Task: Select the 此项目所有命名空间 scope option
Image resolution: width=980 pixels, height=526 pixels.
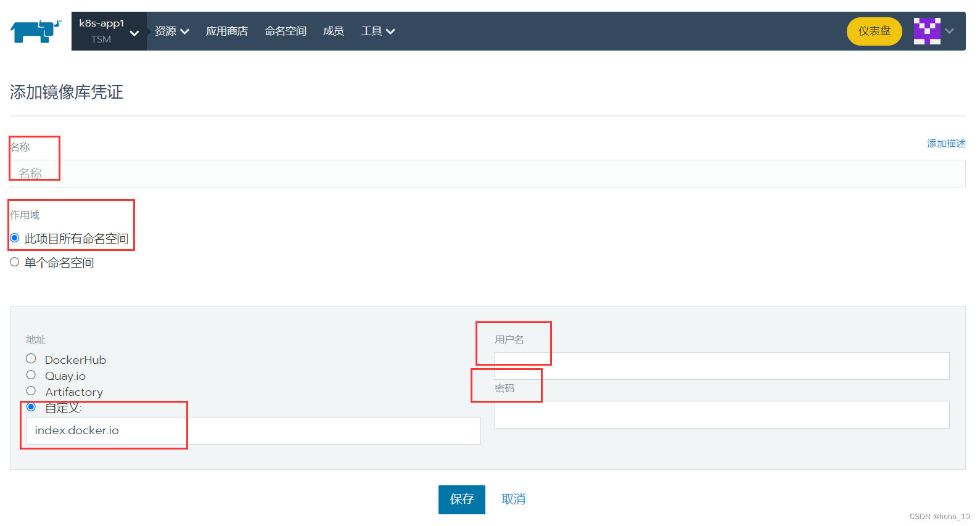Action: [15, 238]
